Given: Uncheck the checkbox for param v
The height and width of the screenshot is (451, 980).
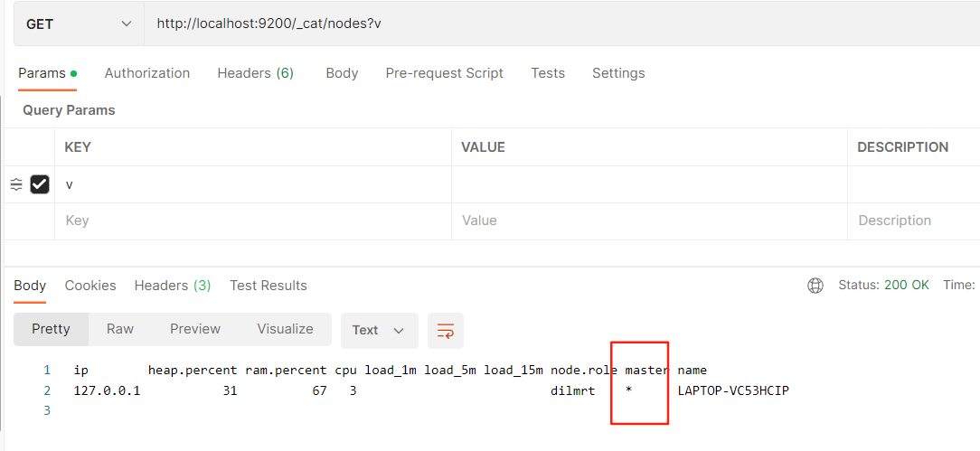Looking at the screenshot, I should click(40, 184).
